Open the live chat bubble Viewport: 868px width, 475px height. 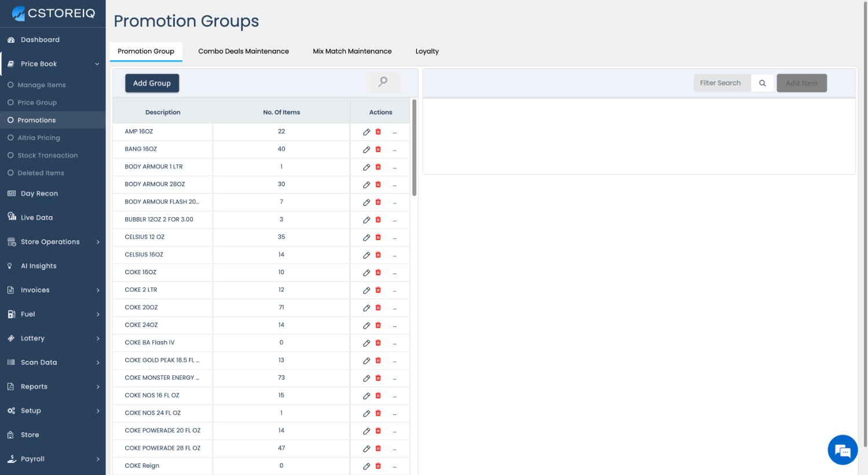(x=843, y=450)
